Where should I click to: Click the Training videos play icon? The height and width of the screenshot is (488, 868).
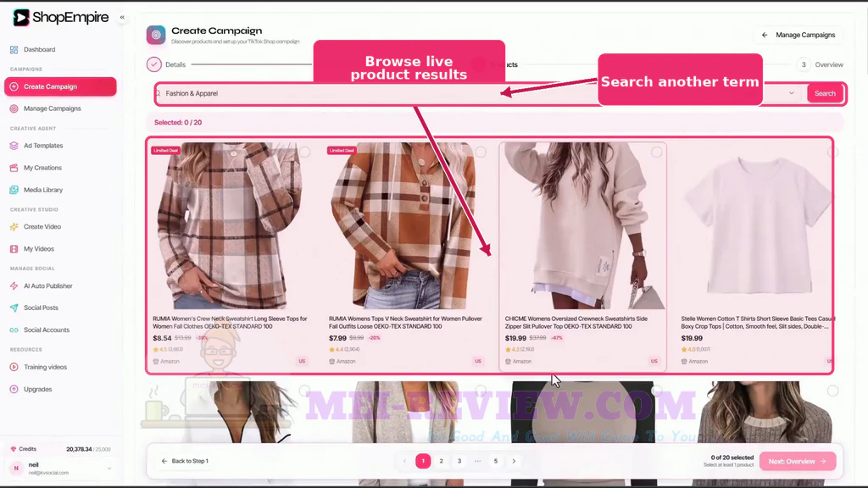(x=14, y=367)
